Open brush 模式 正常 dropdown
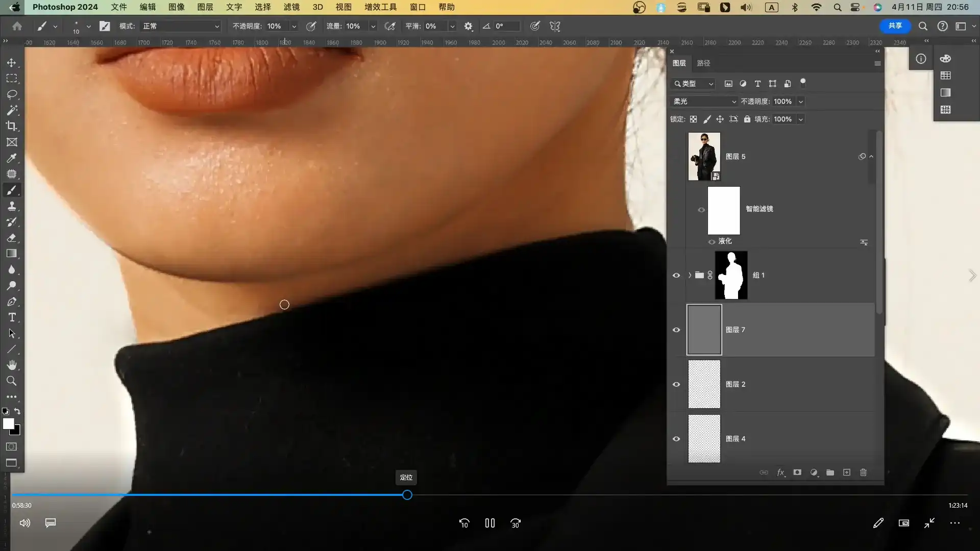980x551 pixels. 181,26
